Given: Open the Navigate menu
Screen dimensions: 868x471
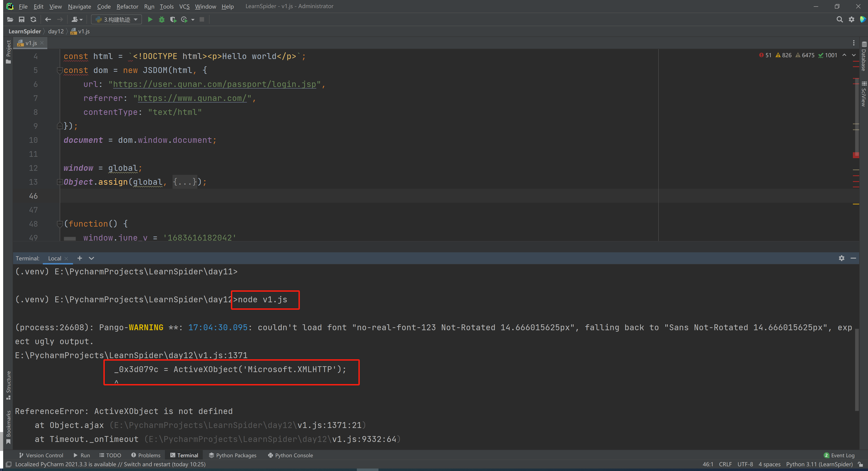Looking at the screenshot, I should (x=80, y=6).
